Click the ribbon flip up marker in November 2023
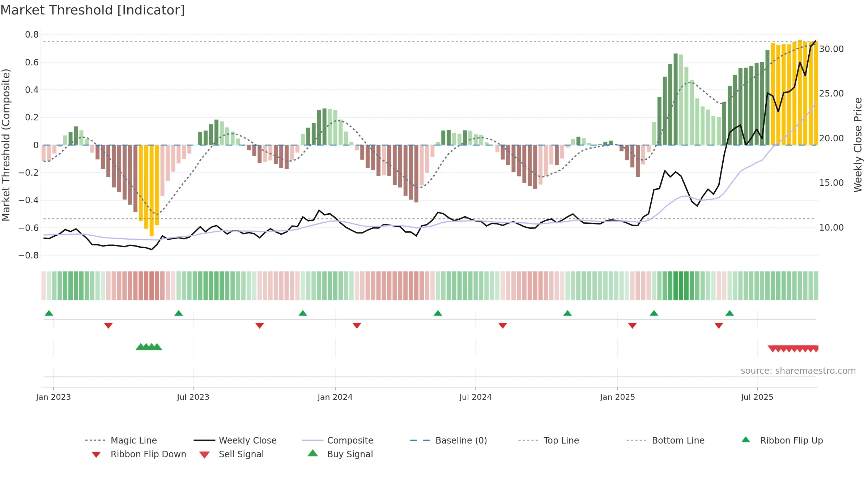 [x=303, y=313]
